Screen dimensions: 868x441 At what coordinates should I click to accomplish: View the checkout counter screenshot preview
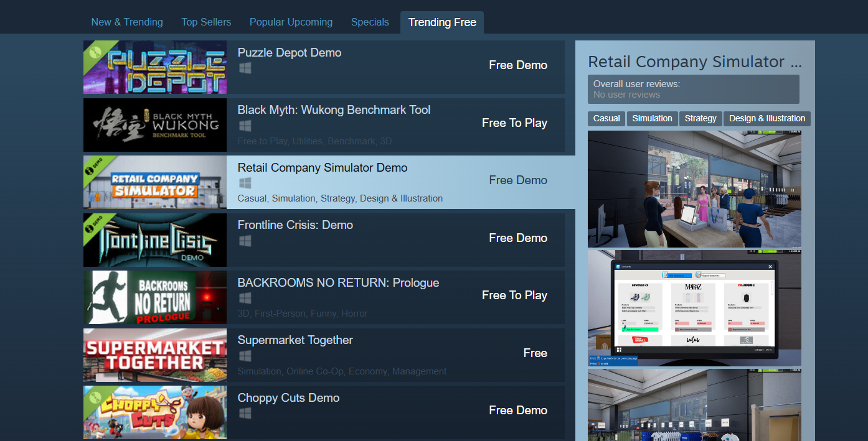694,189
